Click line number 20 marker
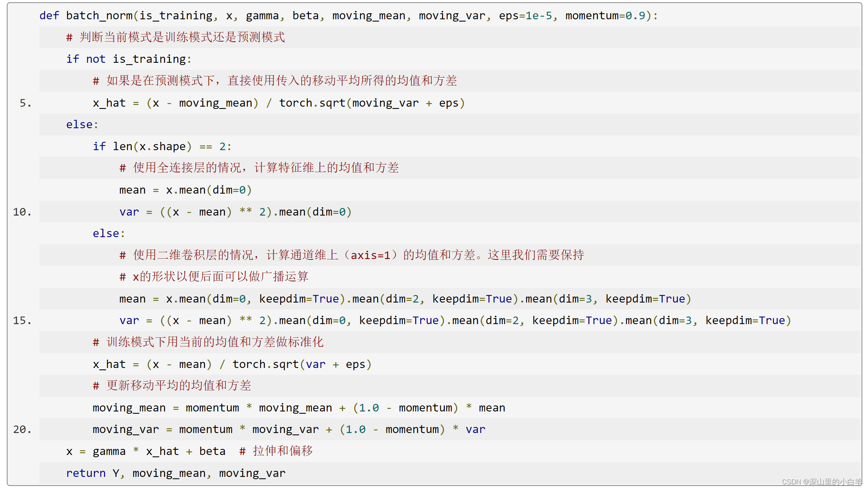868x489 pixels. [x=22, y=429]
